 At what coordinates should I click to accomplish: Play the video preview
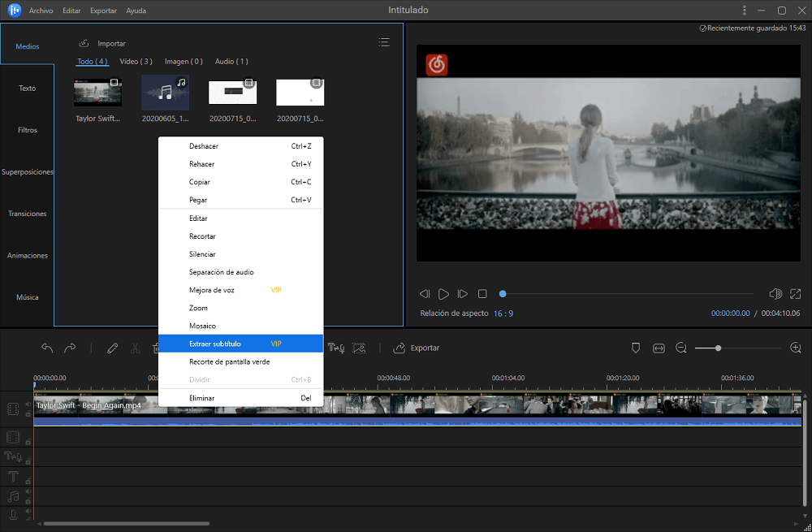[443, 294]
